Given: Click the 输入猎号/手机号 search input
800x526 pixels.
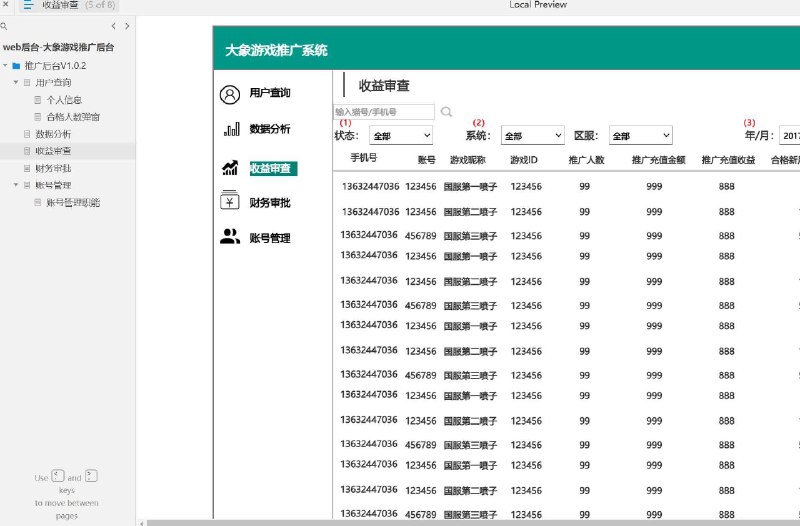Looking at the screenshot, I should 384,112.
